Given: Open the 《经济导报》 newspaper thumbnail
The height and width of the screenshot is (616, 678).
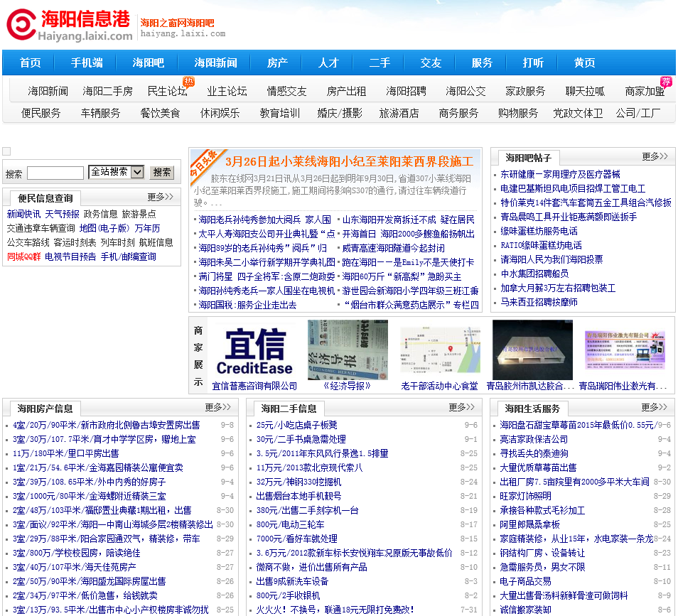Looking at the screenshot, I should 348,350.
